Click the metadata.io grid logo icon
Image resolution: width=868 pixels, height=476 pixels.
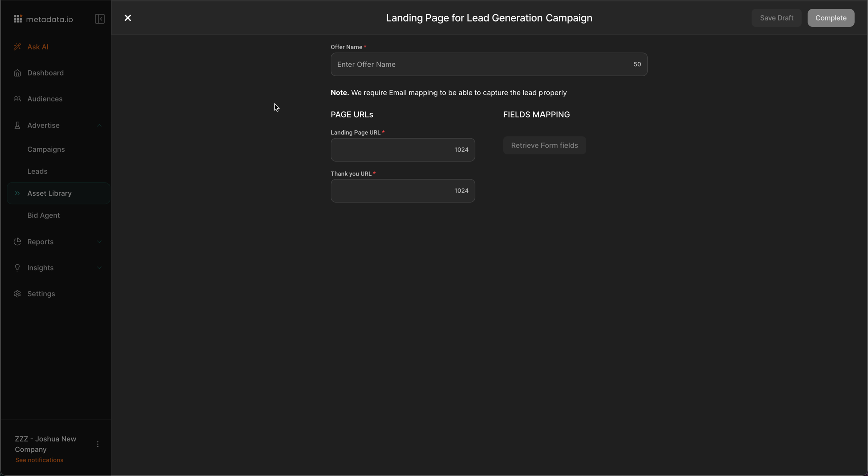tap(18, 19)
